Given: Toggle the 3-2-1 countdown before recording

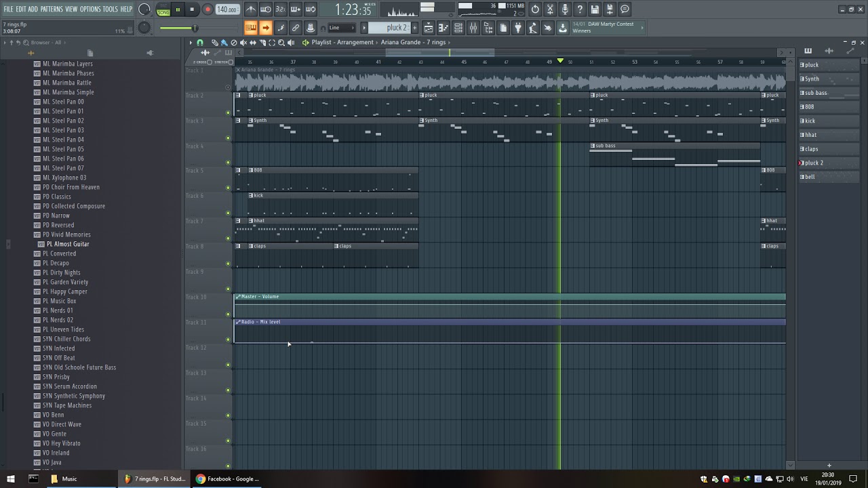Looking at the screenshot, I should pos(281,9).
